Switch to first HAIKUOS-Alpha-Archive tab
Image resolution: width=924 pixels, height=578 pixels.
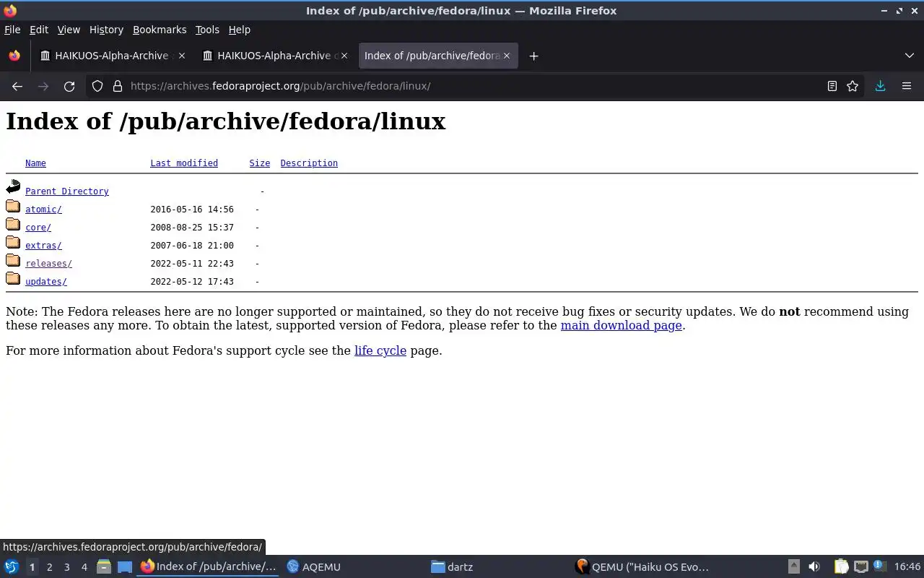point(113,56)
